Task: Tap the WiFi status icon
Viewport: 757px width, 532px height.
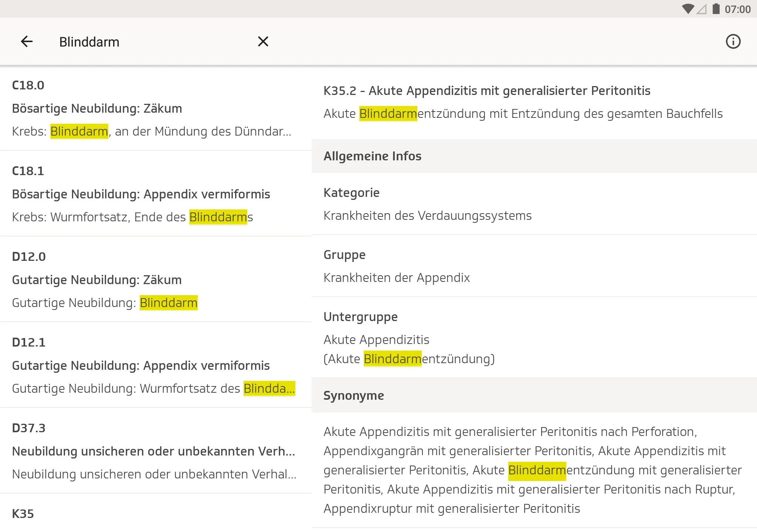Action: (x=688, y=9)
